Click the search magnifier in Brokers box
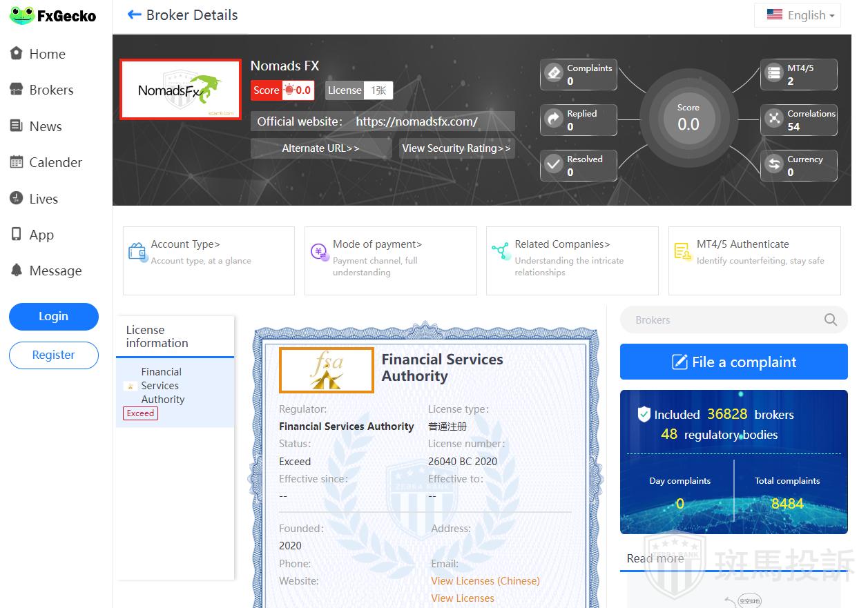The height and width of the screenshot is (608, 868). coord(830,320)
